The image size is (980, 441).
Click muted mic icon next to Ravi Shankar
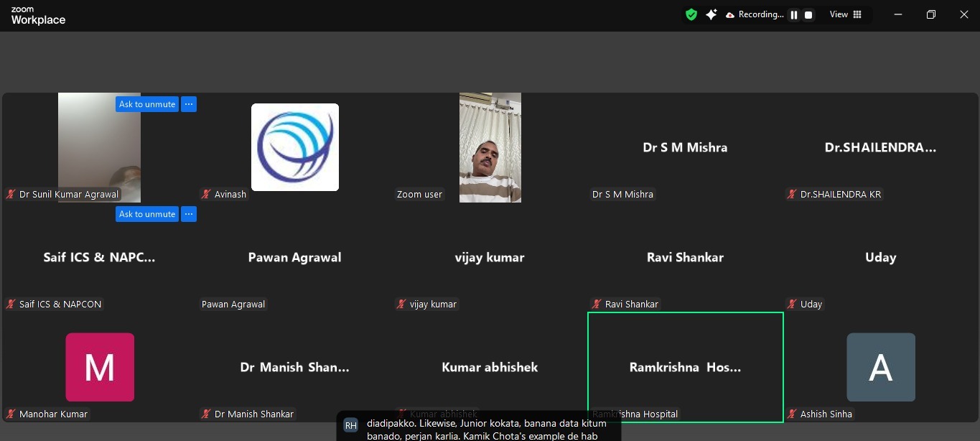(597, 305)
